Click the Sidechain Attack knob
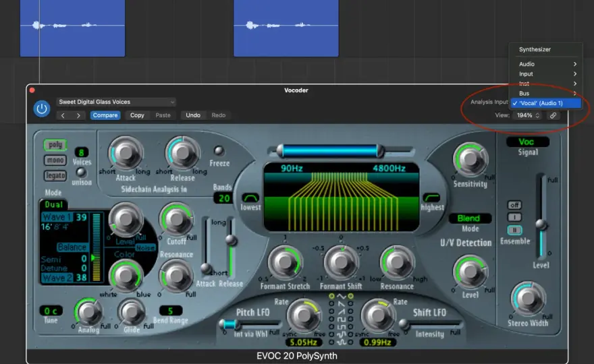 tap(126, 153)
